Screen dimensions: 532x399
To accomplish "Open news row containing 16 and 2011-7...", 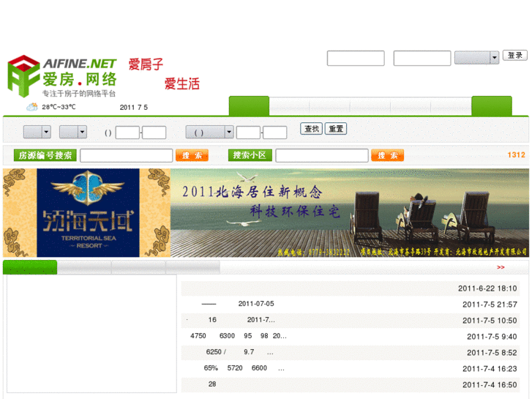I will [350, 320].
